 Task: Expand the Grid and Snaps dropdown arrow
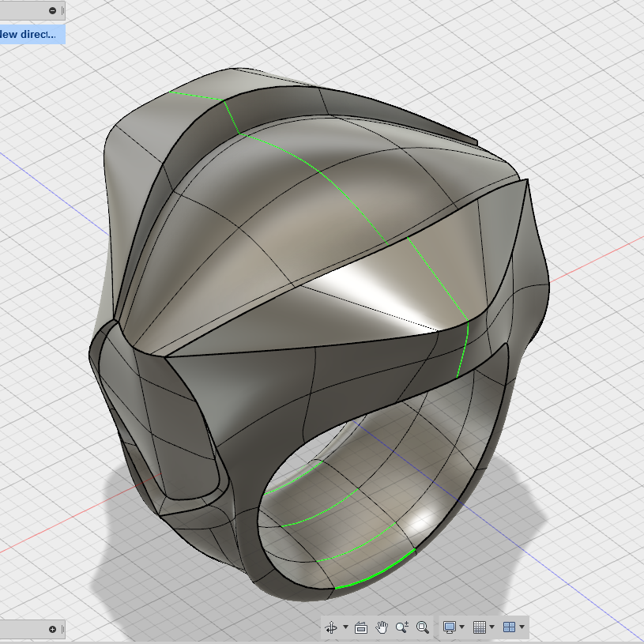[x=492, y=627]
